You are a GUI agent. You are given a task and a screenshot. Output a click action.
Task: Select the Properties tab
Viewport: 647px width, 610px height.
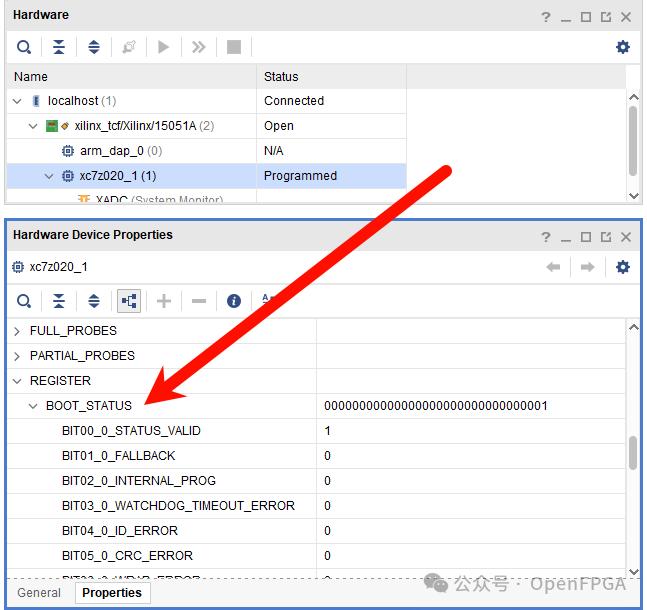click(x=111, y=593)
